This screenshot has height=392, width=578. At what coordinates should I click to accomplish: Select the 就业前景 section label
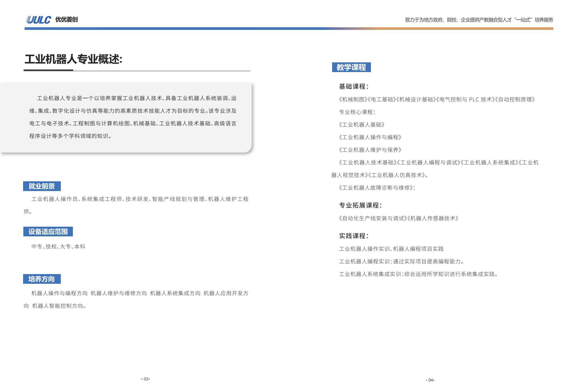tap(42, 186)
